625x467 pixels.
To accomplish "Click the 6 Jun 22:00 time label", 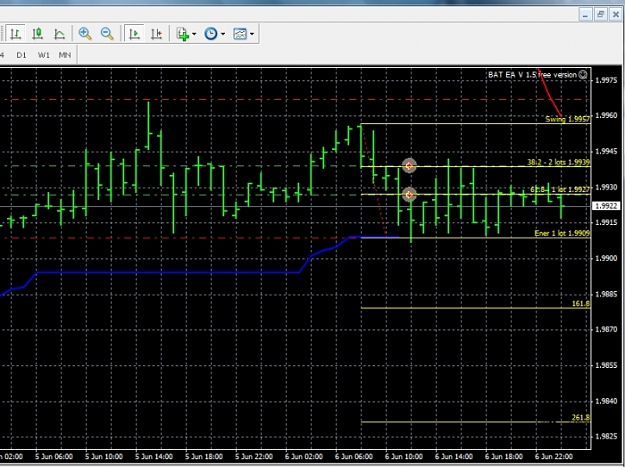I will coord(554,457).
